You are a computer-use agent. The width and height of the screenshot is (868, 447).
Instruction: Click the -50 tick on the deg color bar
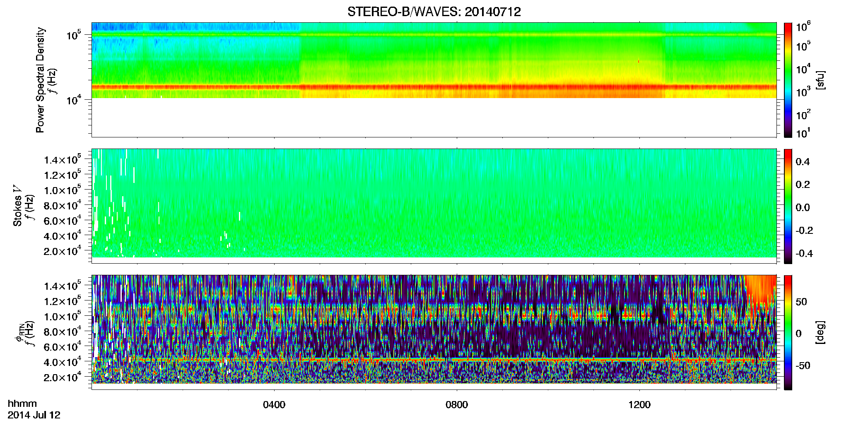pyautogui.click(x=803, y=366)
